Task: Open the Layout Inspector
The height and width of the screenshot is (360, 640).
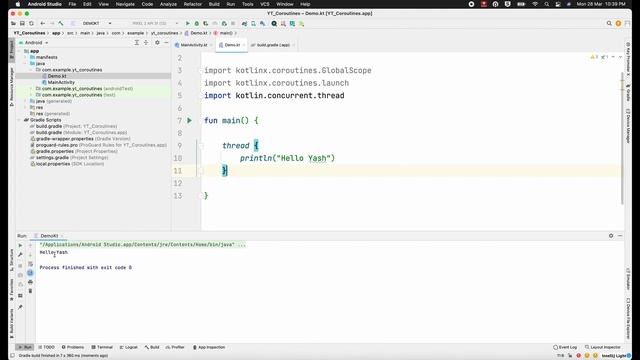Action: click(603, 347)
